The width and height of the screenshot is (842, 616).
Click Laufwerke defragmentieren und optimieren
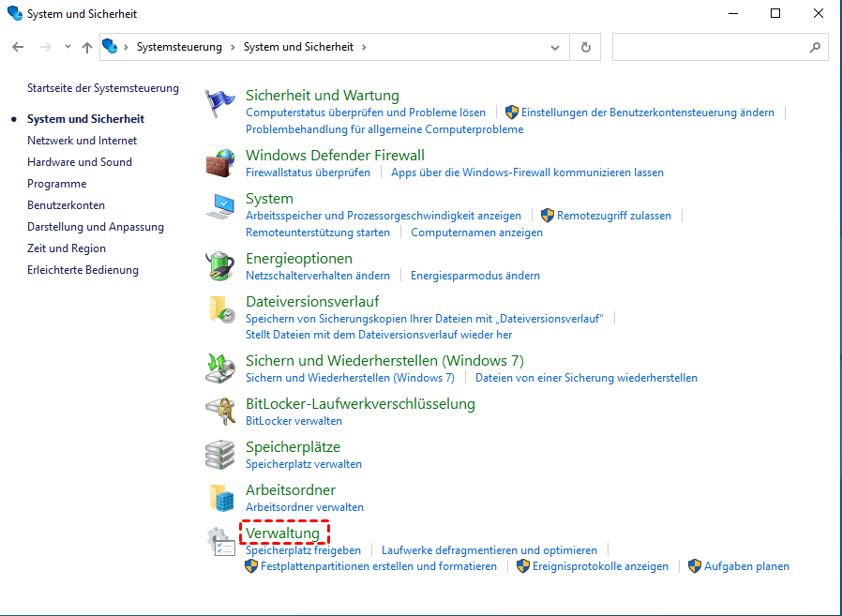point(489,550)
